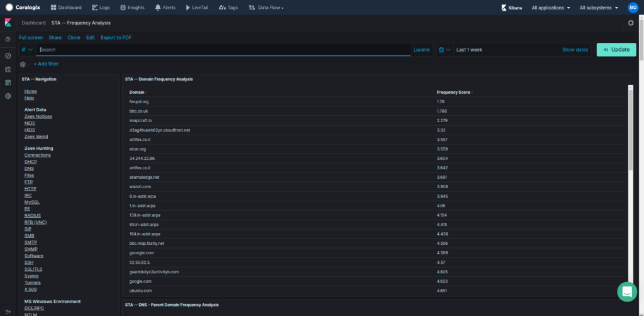Open the saved query hash dropdown
Image resolution: width=644 pixels, height=316 pixels.
coord(27,50)
